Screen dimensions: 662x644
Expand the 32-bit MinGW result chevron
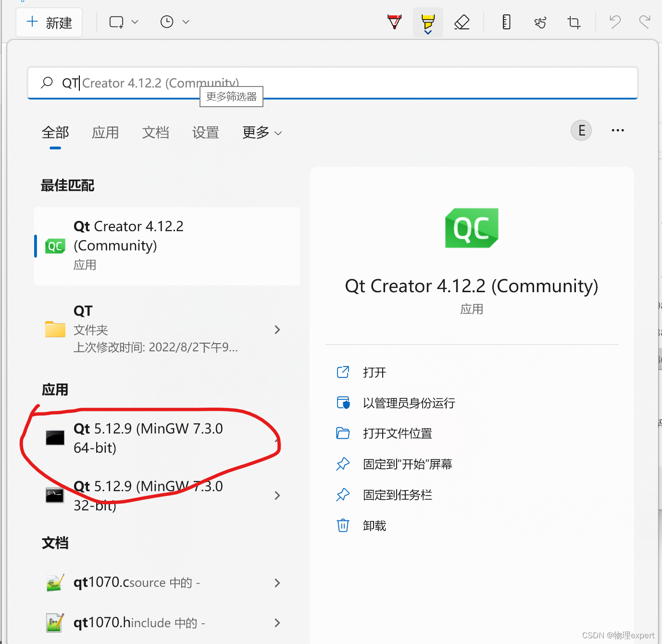coord(277,495)
